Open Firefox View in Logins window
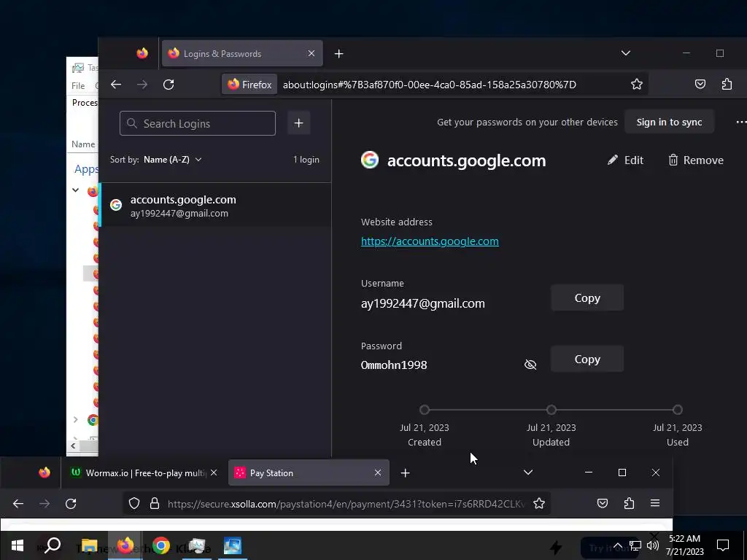The height and width of the screenshot is (560, 747). pos(142,53)
